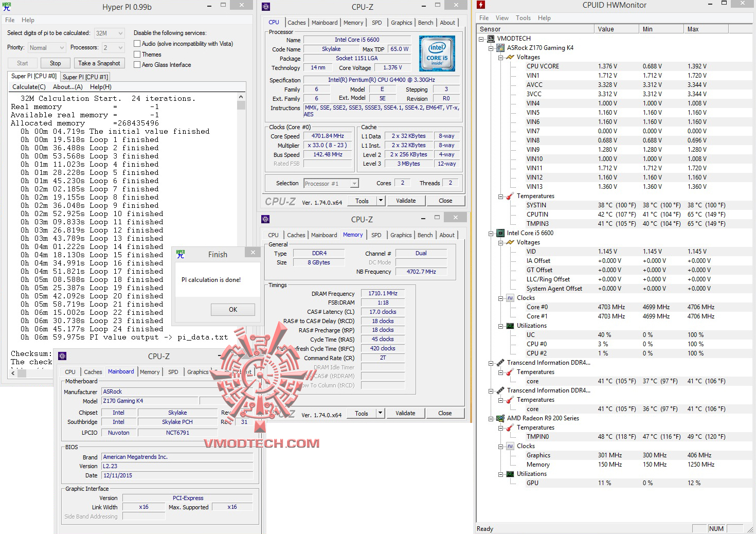Click the VMODTECH computer icon in HWMonitor
The height and width of the screenshot is (534, 756).
coord(491,39)
